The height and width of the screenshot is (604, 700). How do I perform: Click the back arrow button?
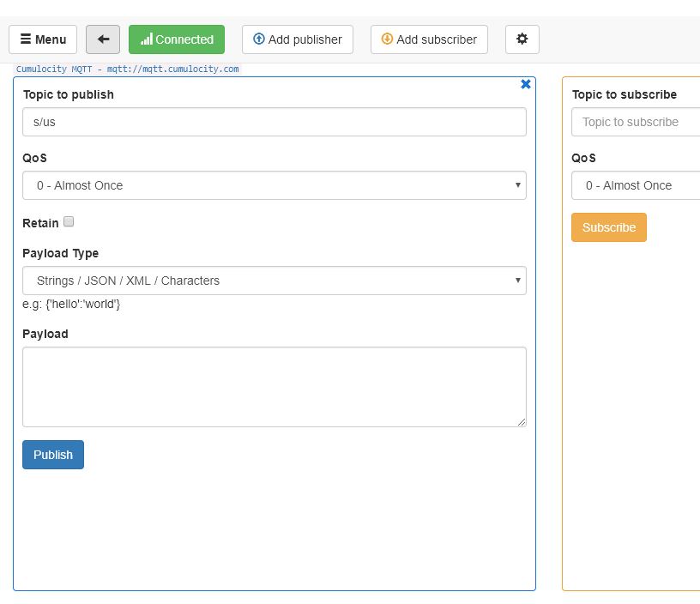pyautogui.click(x=103, y=39)
